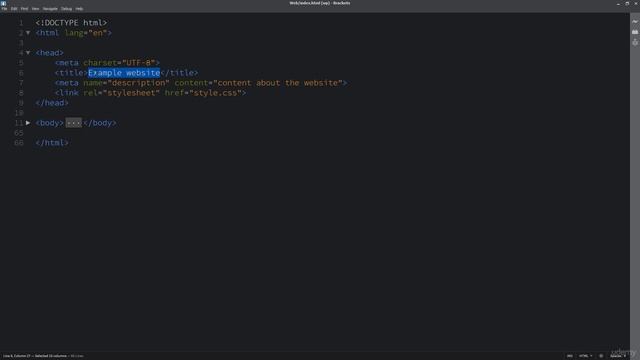Click the linting status circle icon
640x360 pixels.
(x=601, y=356)
